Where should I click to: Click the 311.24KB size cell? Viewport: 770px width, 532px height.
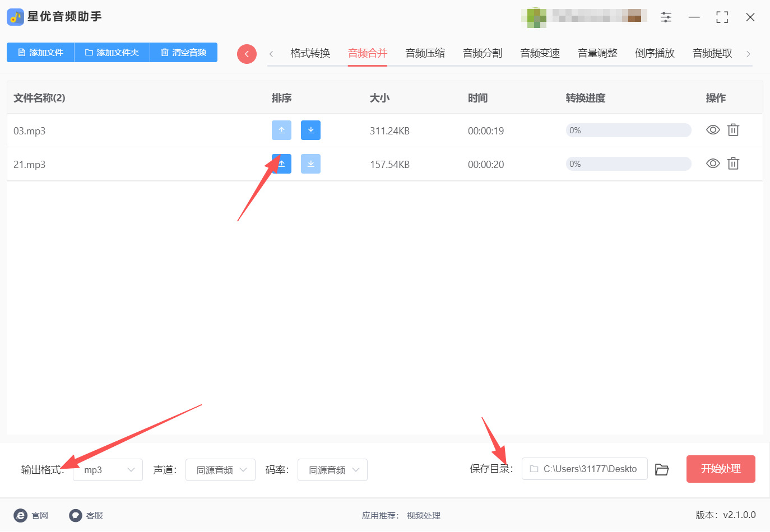389,131
